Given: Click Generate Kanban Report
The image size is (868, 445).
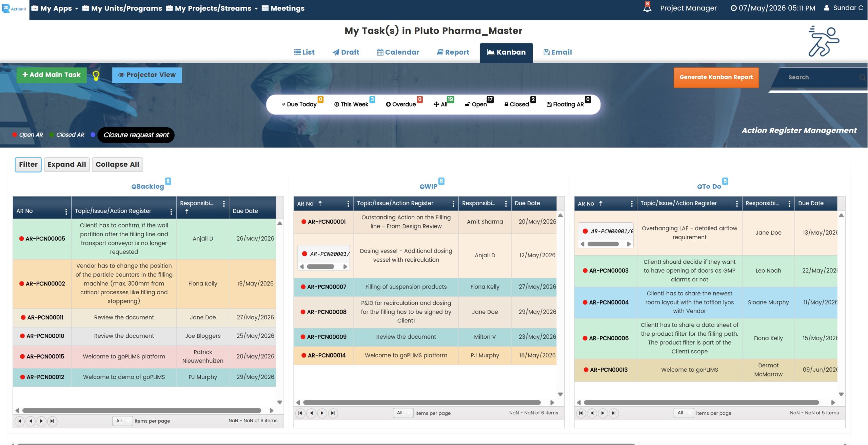Looking at the screenshot, I should pyautogui.click(x=716, y=77).
